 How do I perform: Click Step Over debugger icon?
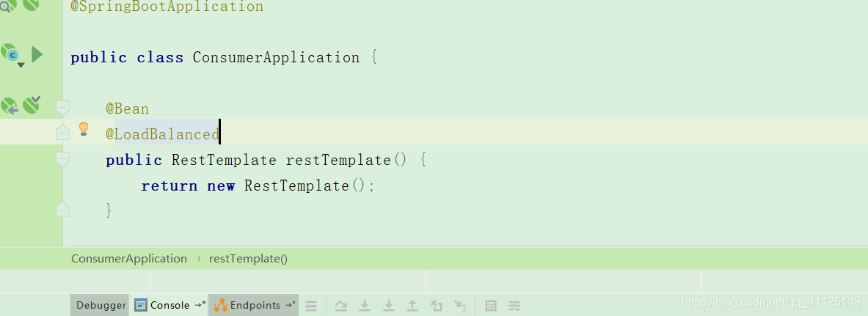[340, 306]
